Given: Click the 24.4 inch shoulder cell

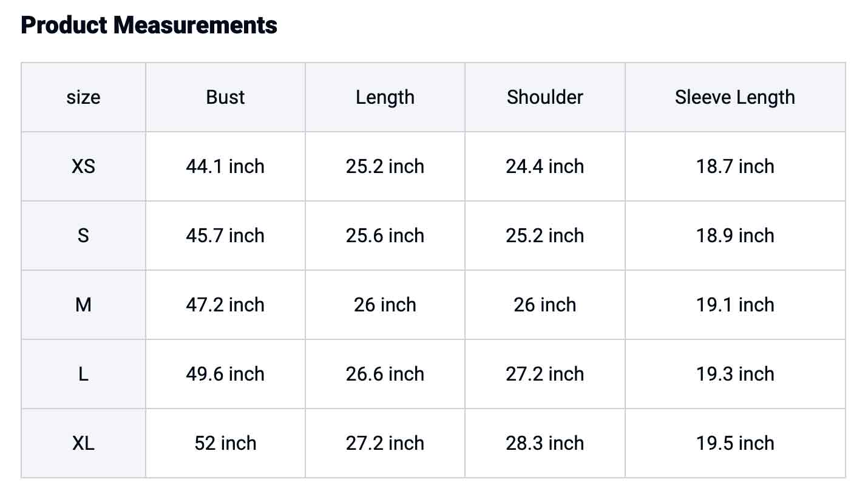Looking at the screenshot, I should click(545, 166).
